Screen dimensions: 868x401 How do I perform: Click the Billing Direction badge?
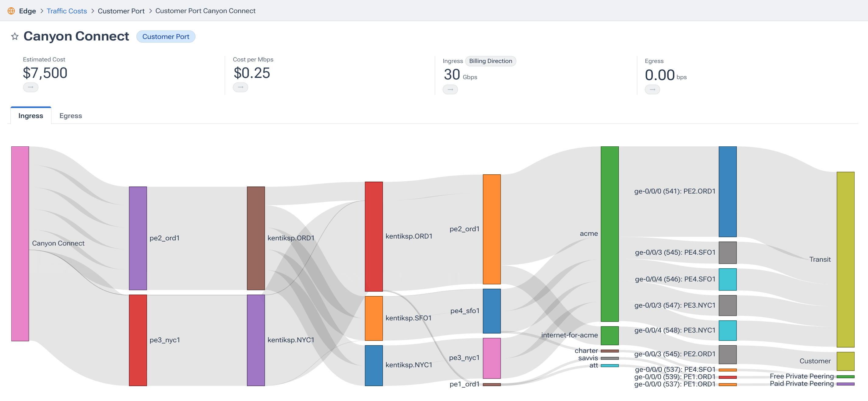[490, 61]
